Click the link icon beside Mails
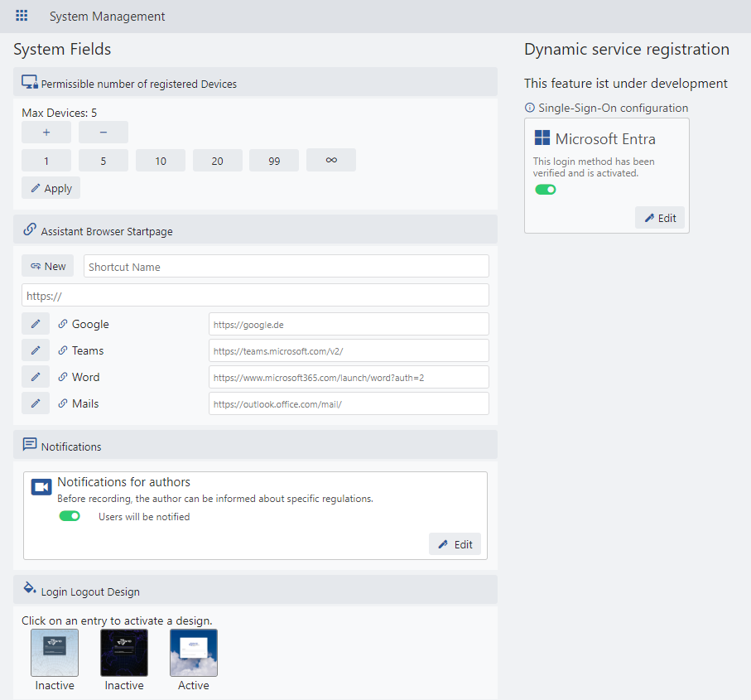This screenshot has width=751, height=700. coord(63,403)
